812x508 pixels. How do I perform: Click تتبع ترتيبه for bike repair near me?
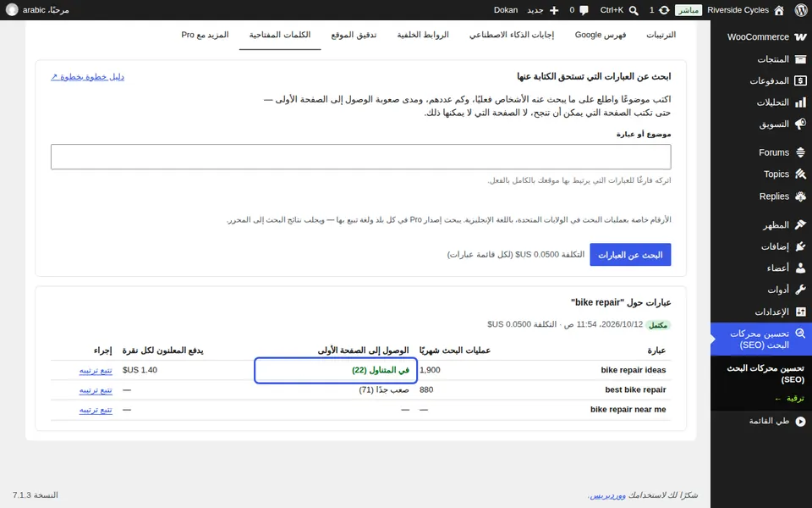[x=96, y=410]
